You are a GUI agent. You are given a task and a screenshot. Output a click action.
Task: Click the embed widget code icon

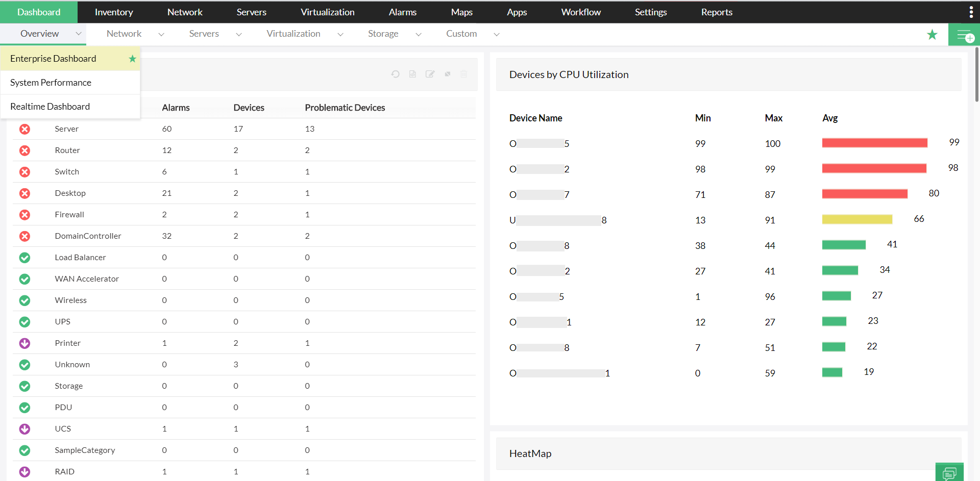point(412,74)
